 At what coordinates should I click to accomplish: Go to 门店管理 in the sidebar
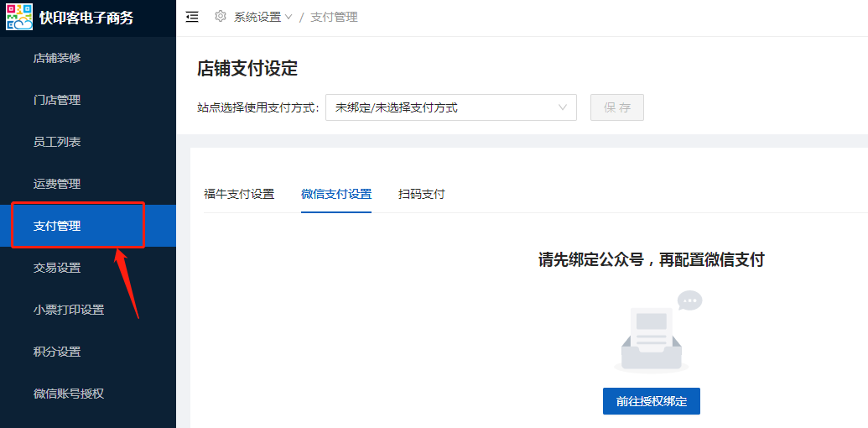[57, 100]
